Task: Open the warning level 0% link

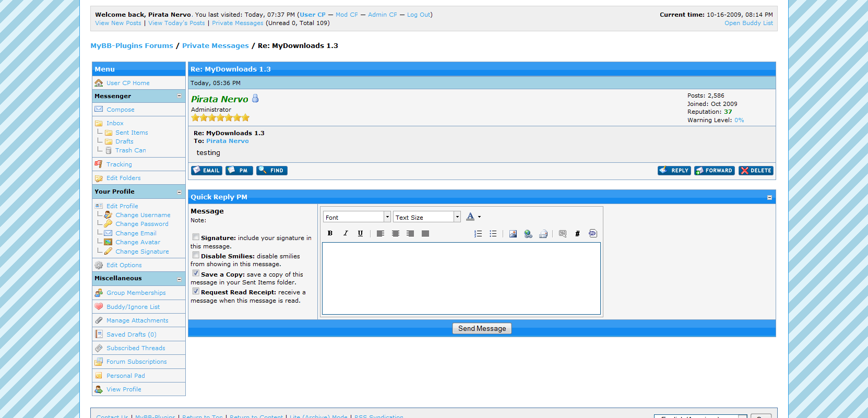Action: click(739, 120)
